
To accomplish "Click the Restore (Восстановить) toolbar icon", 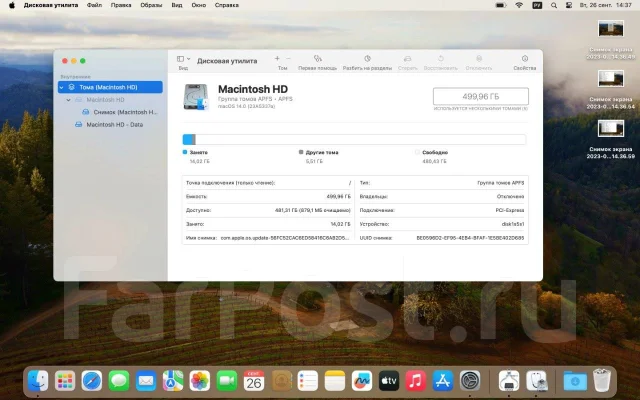I will point(440,58).
